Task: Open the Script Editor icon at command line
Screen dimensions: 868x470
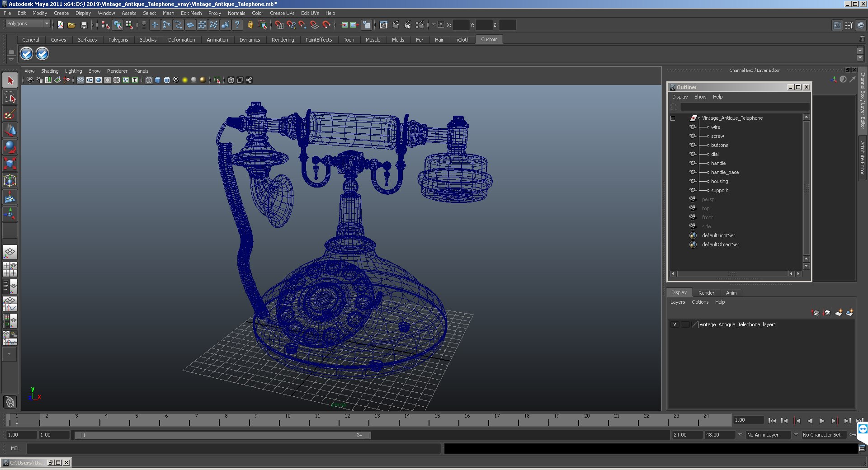Action: click(862, 448)
